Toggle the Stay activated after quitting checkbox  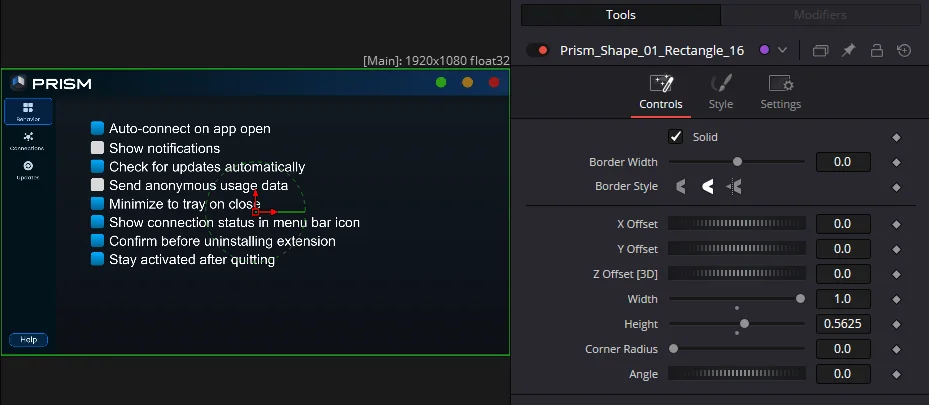(x=97, y=259)
